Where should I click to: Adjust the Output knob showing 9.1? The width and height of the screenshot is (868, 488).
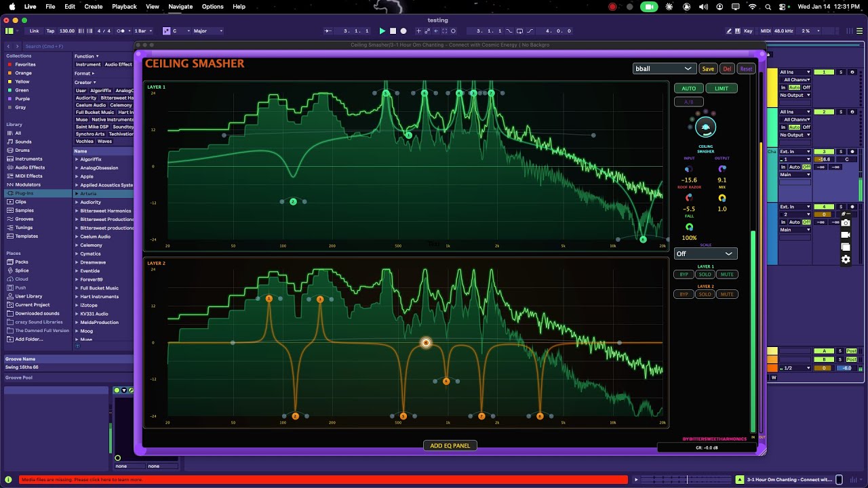[x=722, y=169]
